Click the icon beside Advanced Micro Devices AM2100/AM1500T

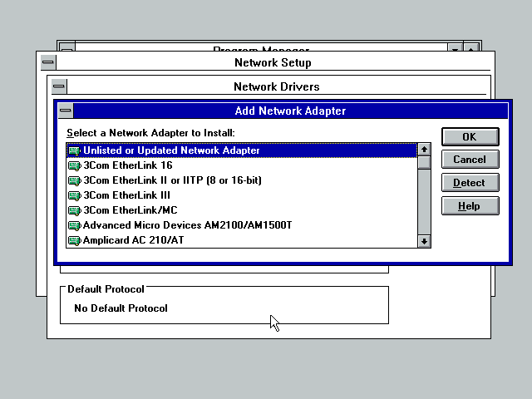(x=74, y=225)
